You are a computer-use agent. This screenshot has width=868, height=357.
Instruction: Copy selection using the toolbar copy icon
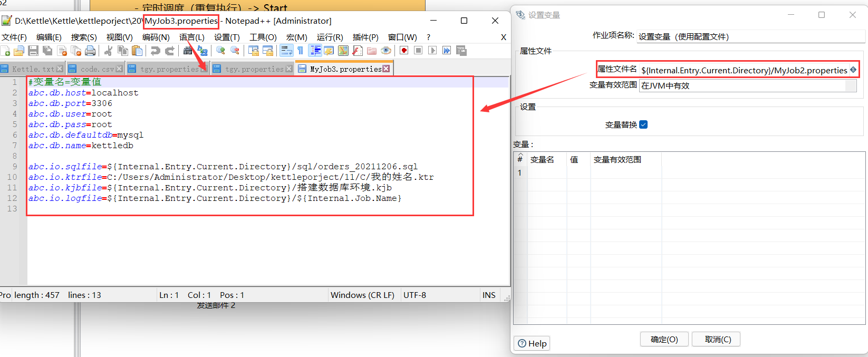pos(123,51)
